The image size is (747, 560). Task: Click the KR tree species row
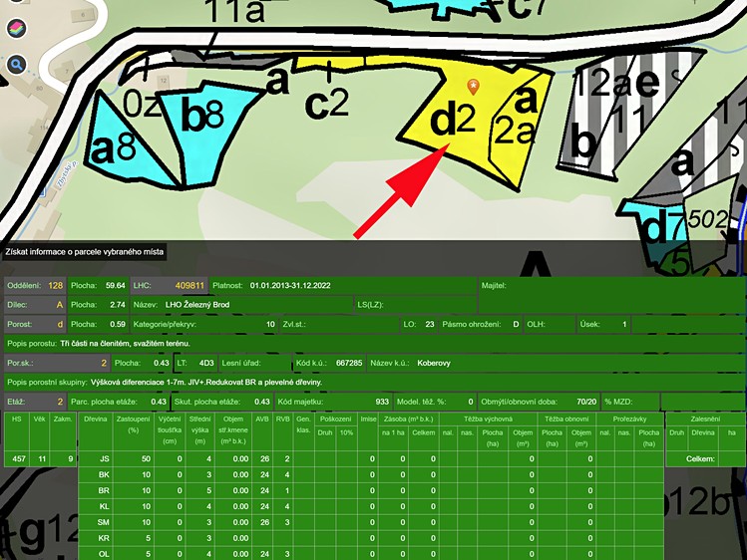(371, 538)
